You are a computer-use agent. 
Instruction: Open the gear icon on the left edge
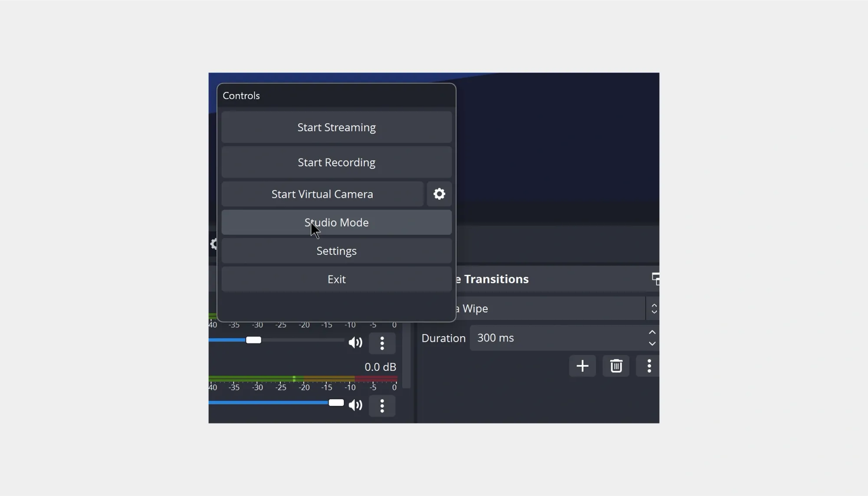[x=214, y=244]
